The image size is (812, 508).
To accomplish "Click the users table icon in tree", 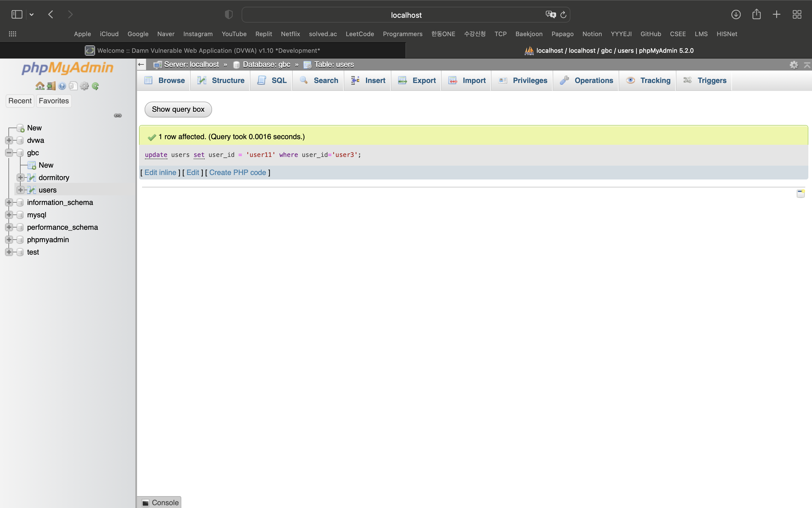I will pos(32,190).
